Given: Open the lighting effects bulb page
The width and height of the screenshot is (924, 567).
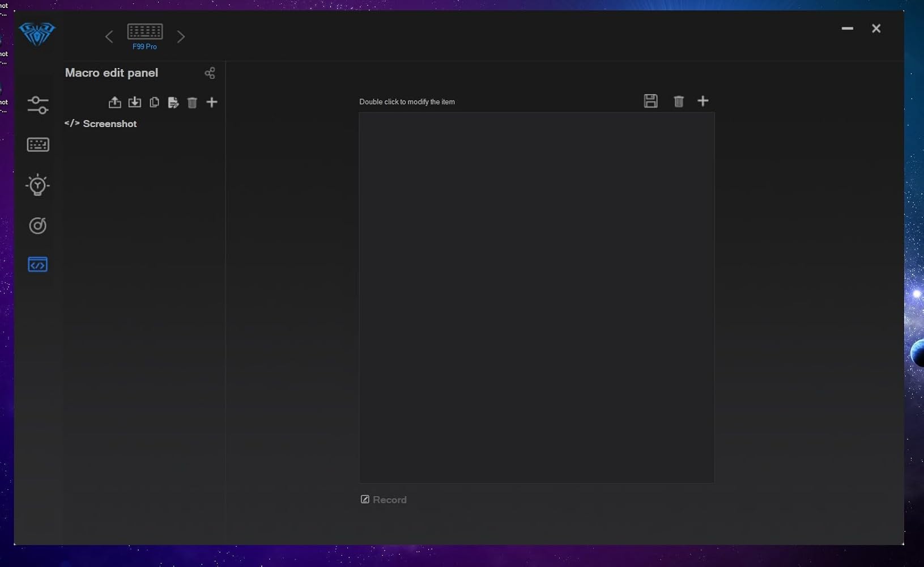Looking at the screenshot, I should pyautogui.click(x=38, y=185).
